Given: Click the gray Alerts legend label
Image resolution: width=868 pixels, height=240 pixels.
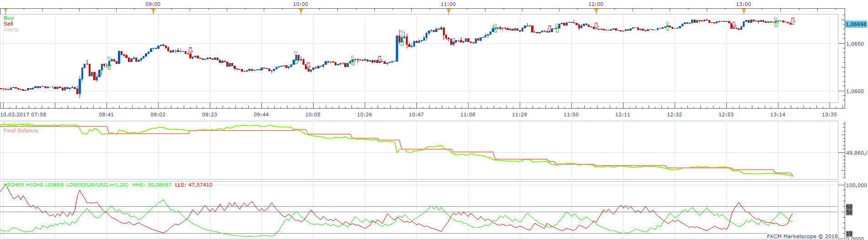Looking at the screenshot, I should 11,30.
